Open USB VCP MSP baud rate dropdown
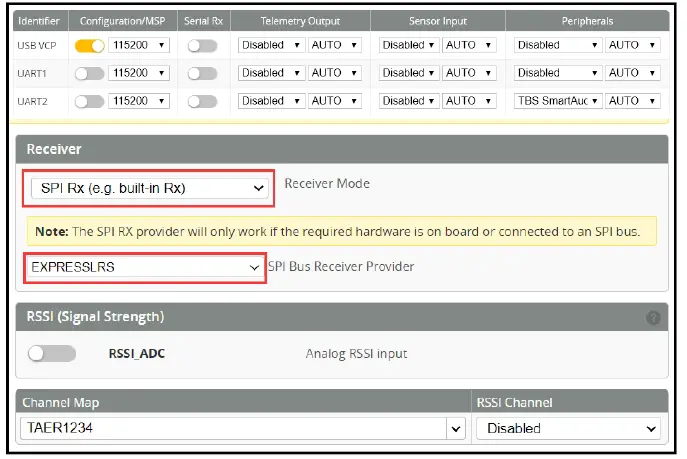The width and height of the screenshot is (687, 459). pos(139,45)
